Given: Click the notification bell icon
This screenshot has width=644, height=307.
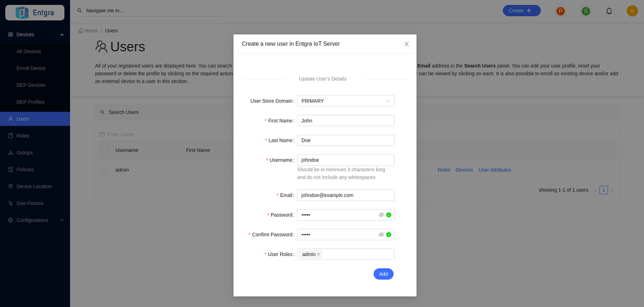Looking at the screenshot, I should coord(609,11).
